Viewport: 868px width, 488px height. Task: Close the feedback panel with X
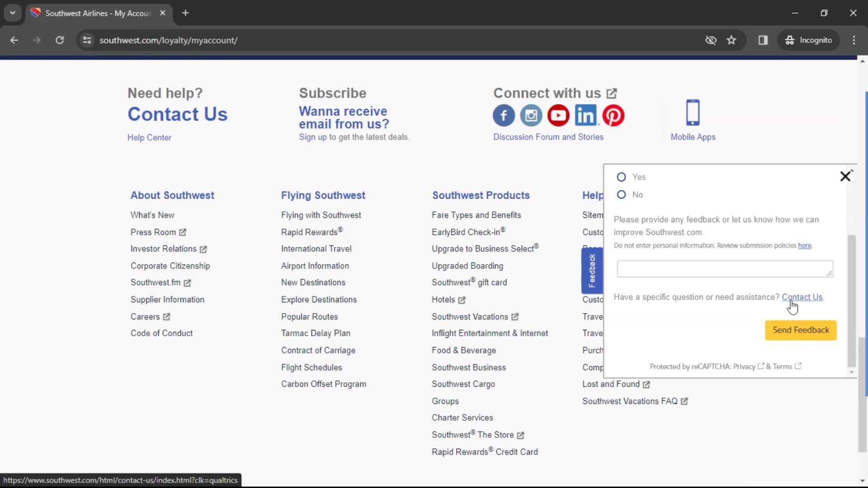click(x=845, y=176)
